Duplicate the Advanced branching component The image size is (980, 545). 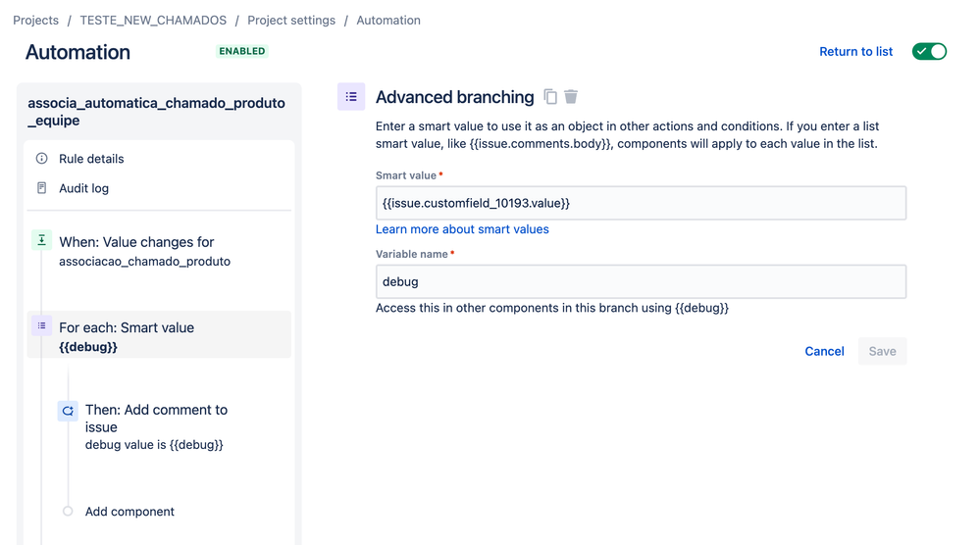coord(550,97)
